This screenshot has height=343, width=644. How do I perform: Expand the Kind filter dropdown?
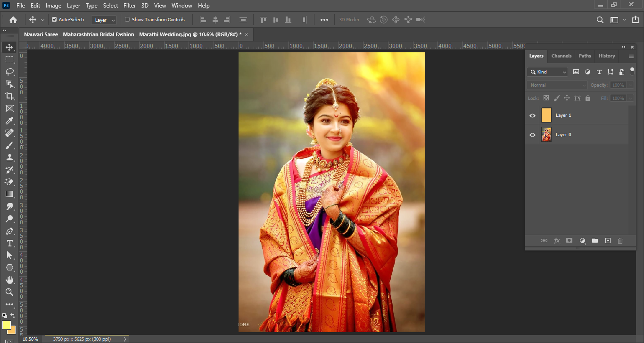click(548, 72)
